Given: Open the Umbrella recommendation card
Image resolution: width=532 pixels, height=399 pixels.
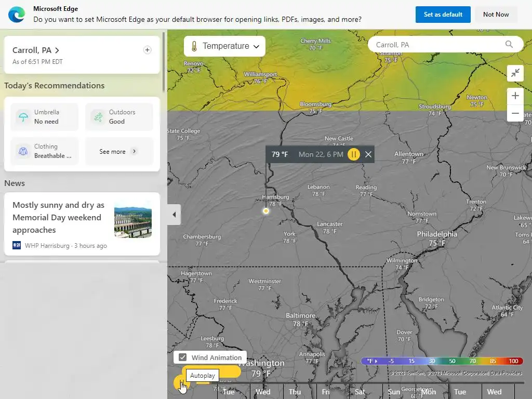Looking at the screenshot, I should coord(45,117).
